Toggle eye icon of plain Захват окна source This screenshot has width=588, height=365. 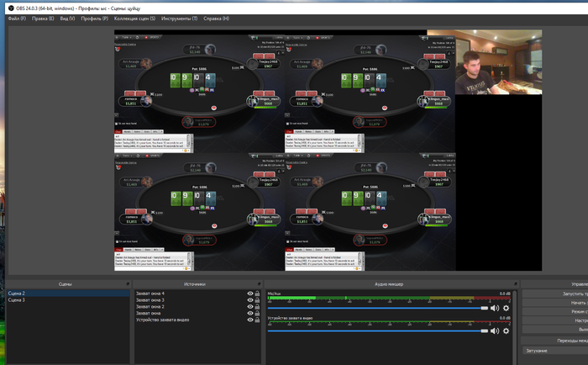tap(250, 313)
